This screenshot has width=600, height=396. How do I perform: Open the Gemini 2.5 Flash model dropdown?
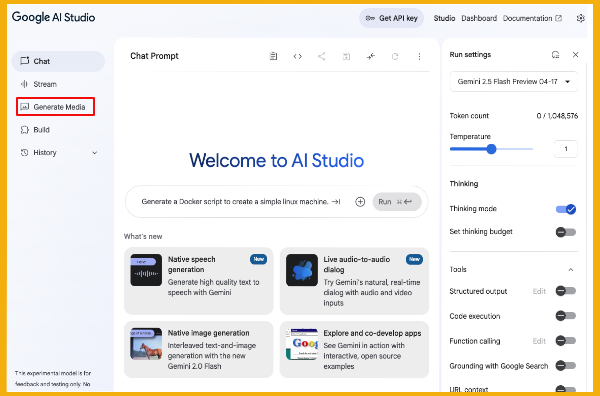[514, 81]
